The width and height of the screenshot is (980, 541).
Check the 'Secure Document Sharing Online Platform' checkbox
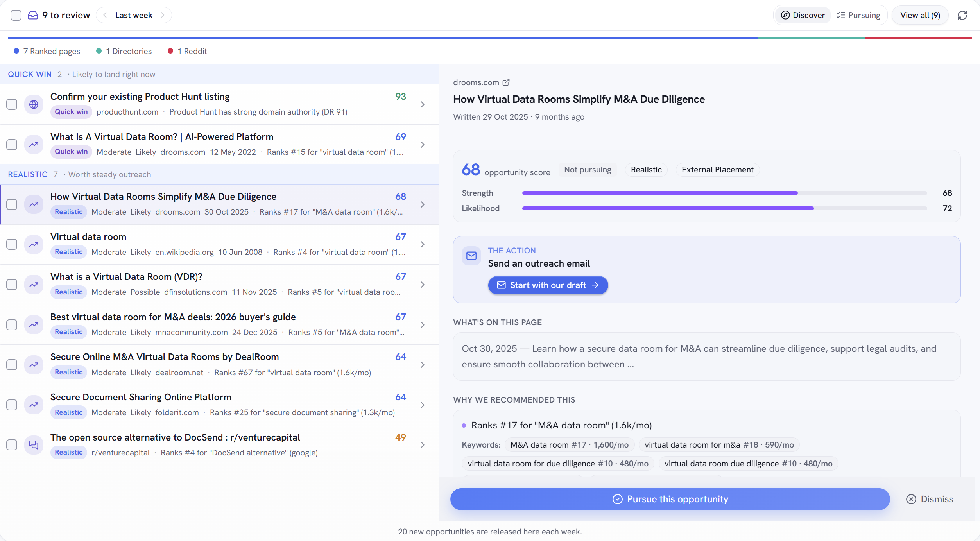[12, 405]
